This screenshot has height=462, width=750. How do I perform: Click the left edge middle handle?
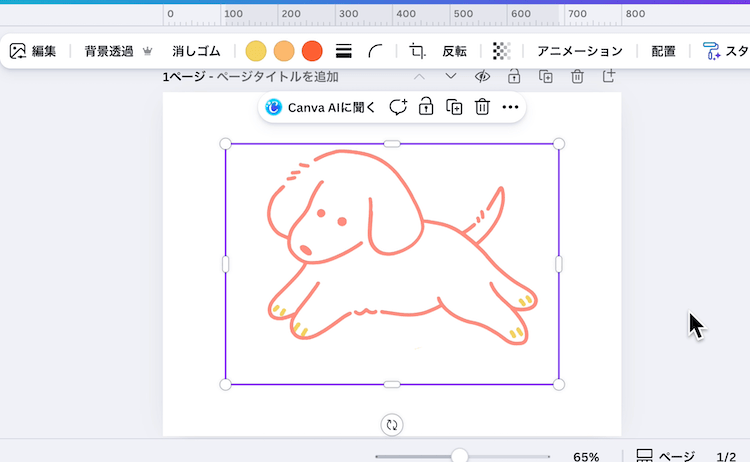[x=225, y=264]
